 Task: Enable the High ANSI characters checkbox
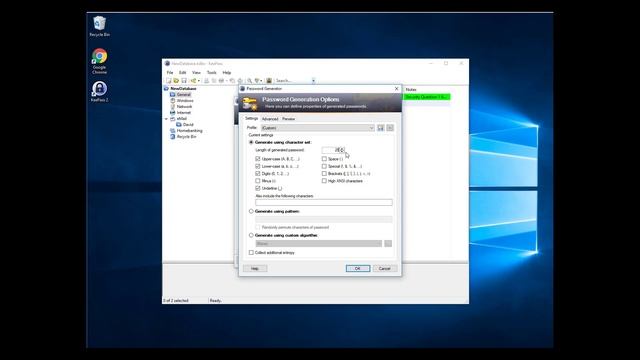click(x=324, y=181)
